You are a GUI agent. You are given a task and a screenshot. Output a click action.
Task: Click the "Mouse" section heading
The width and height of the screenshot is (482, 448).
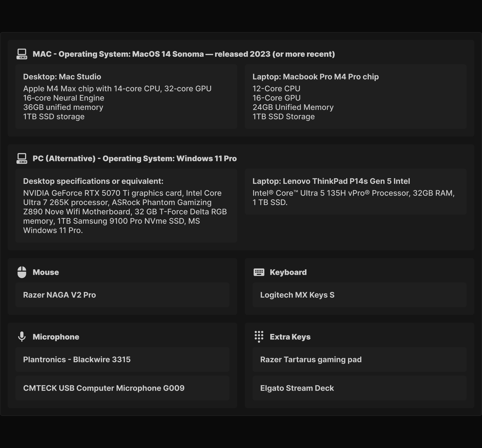[x=46, y=272]
